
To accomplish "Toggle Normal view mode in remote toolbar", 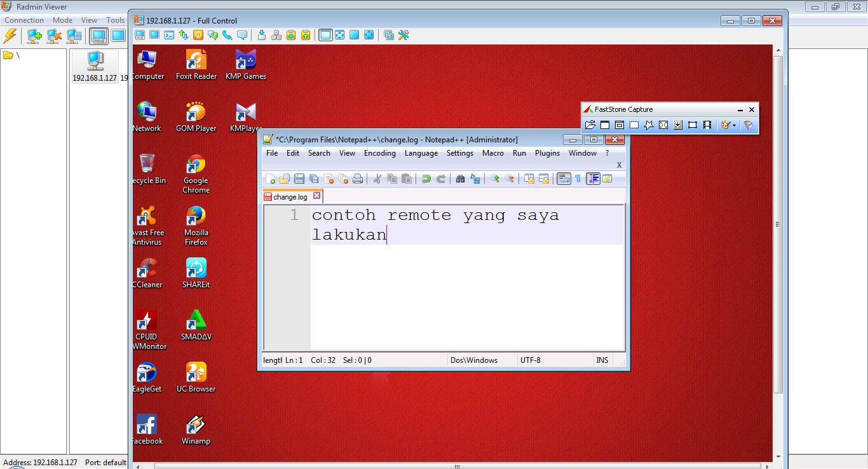I will pyautogui.click(x=325, y=35).
